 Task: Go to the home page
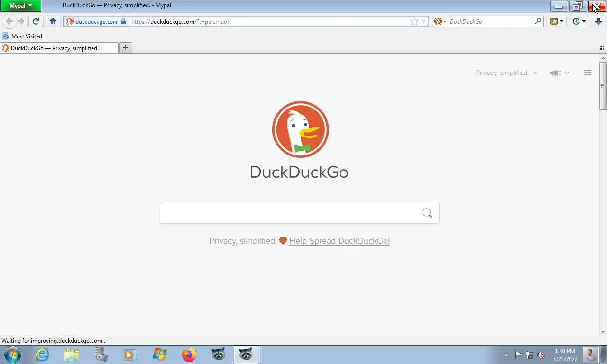tap(53, 21)
